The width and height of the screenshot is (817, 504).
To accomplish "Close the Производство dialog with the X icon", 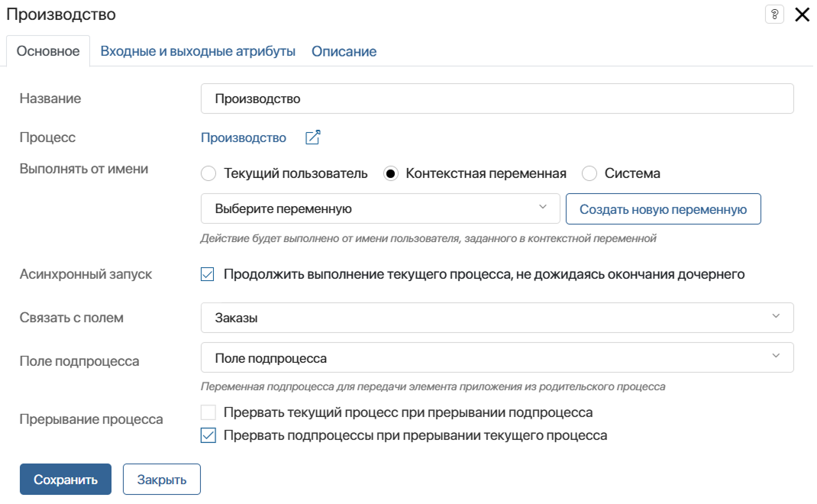I will point(802,15).
